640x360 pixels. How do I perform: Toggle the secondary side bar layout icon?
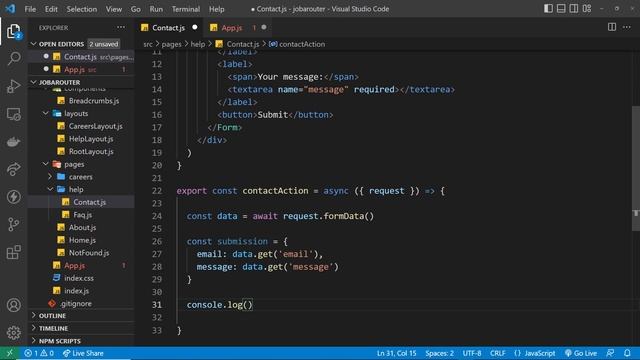[573, 9]
